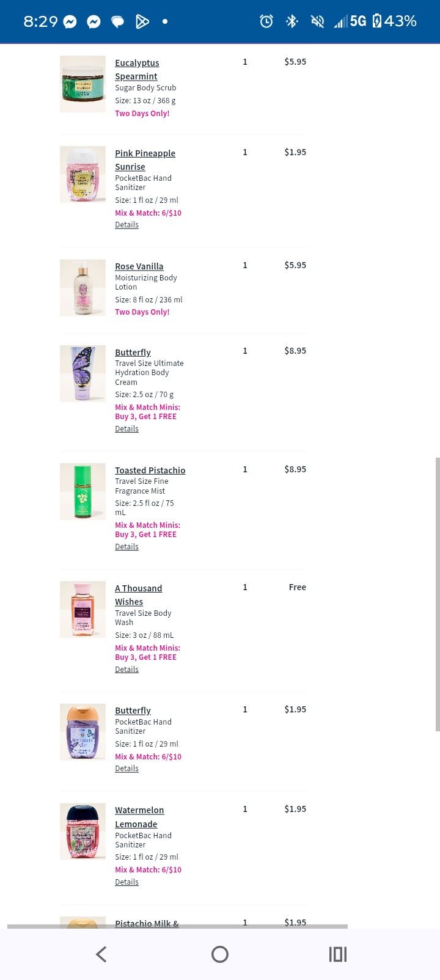View Details under Pink Pineapple Sunrise offer
Screen dimensions: 440x980
tap(127, 225)
